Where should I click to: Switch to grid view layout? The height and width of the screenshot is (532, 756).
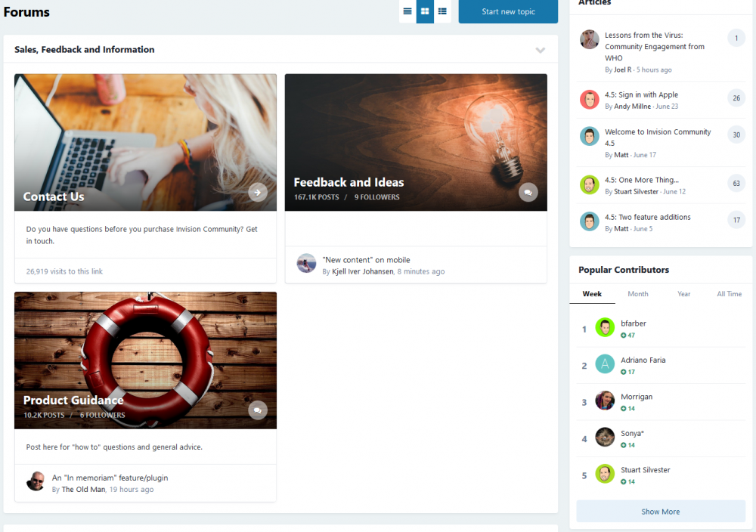[424, 11]
